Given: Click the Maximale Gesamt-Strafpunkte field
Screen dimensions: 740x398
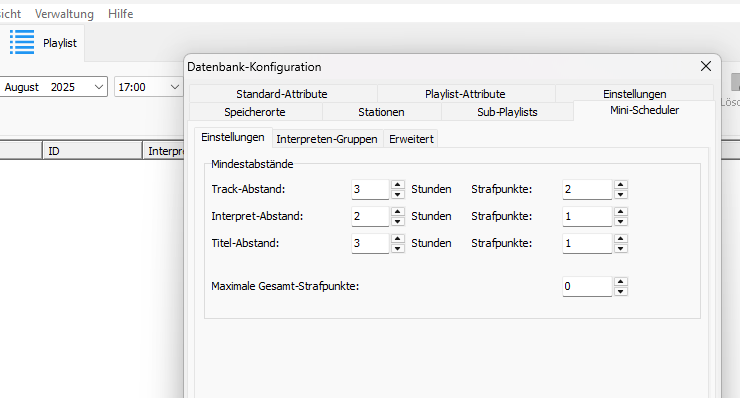Looking at the screenshot, I should (x=587, y=287).
